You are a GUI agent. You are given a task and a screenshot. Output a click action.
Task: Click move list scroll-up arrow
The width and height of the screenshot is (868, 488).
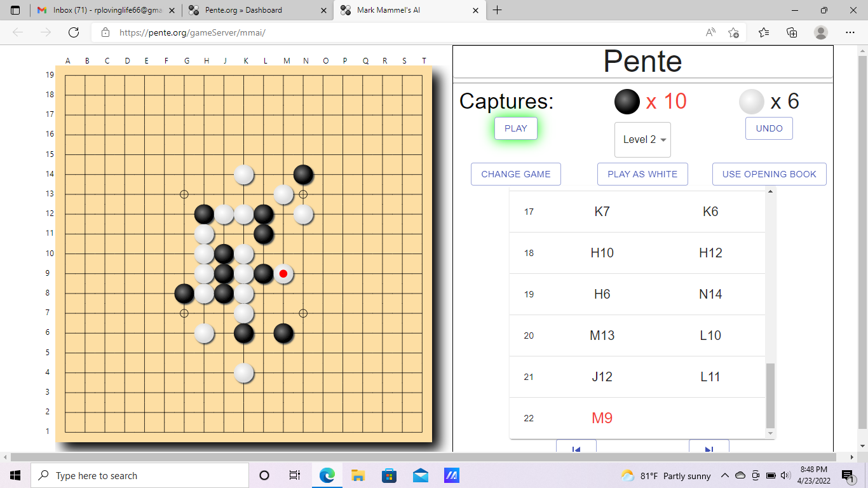point(771,191)
